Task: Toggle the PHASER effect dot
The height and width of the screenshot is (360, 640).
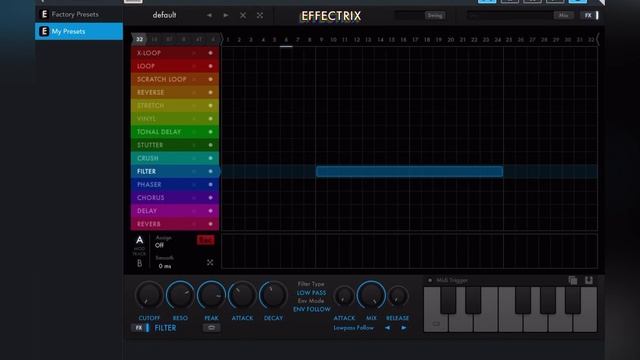Action: [x=211, y=184]
